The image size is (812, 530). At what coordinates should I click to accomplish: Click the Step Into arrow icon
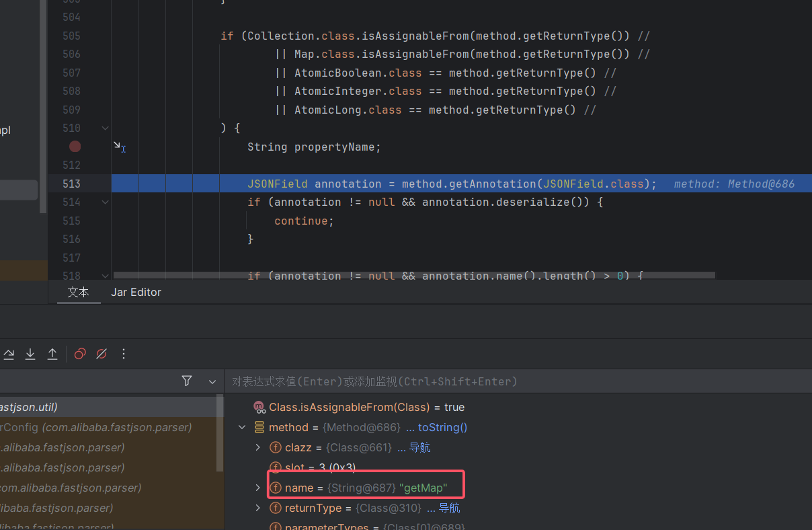(30, 354)
